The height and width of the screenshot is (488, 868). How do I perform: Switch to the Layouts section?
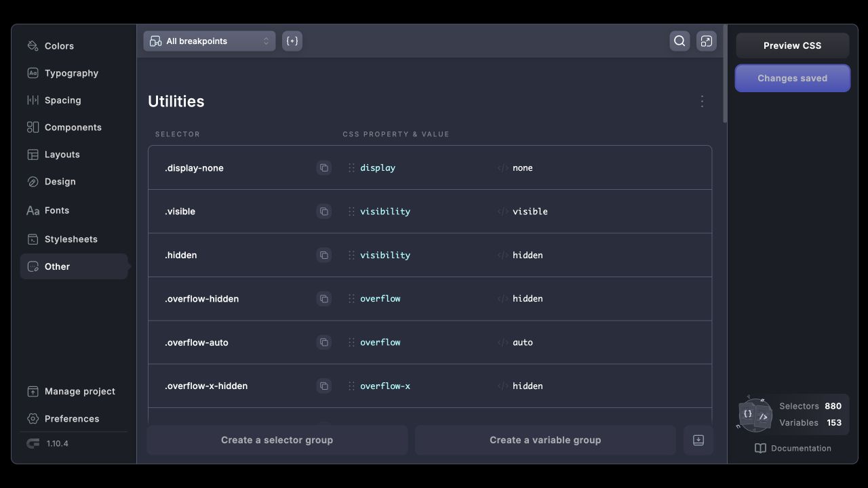pos(73,155)
